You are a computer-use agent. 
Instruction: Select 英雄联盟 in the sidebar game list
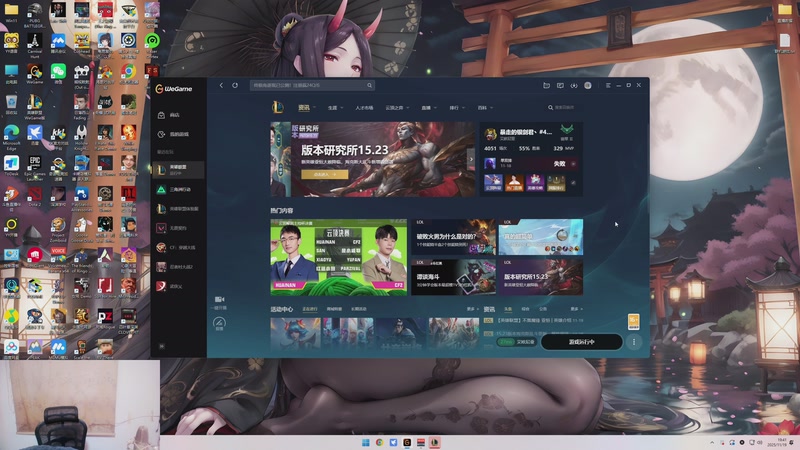click(178, 169)
